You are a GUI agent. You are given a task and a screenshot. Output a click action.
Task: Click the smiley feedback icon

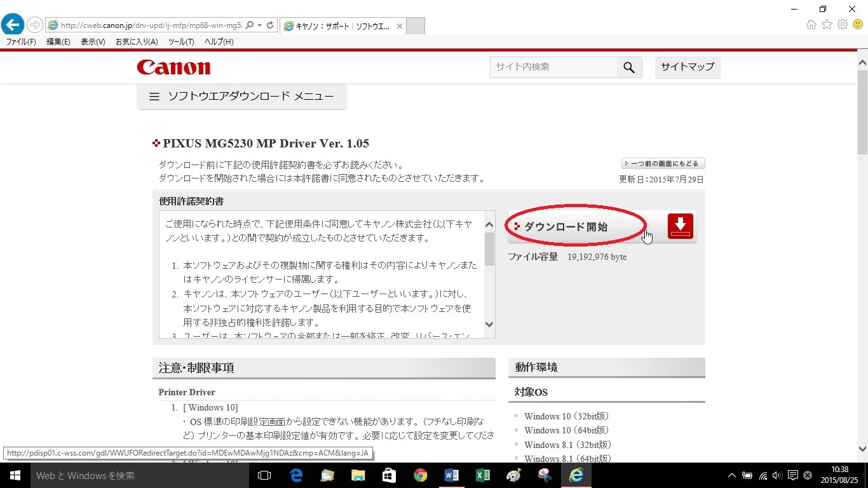(x=858, y=25)
